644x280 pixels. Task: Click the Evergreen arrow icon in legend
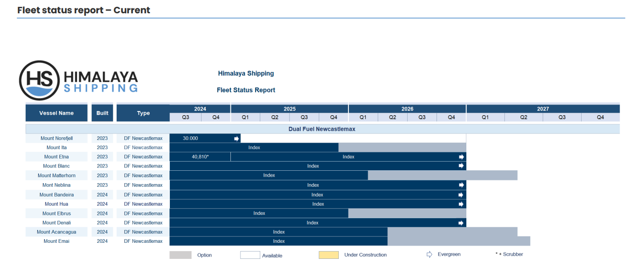pyautogui.click(x=430, y=254)
